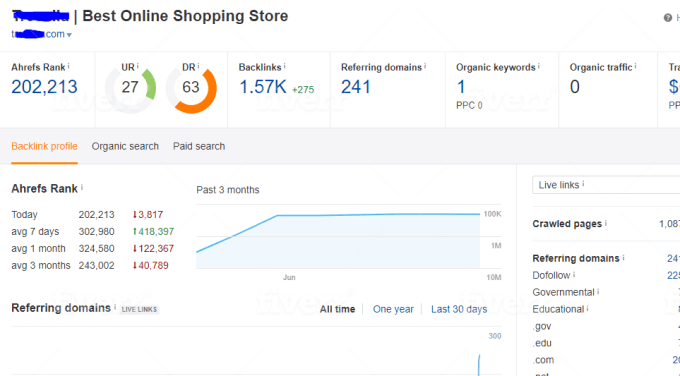Select the All time range
680x376 pixels.
click(337, 309)
